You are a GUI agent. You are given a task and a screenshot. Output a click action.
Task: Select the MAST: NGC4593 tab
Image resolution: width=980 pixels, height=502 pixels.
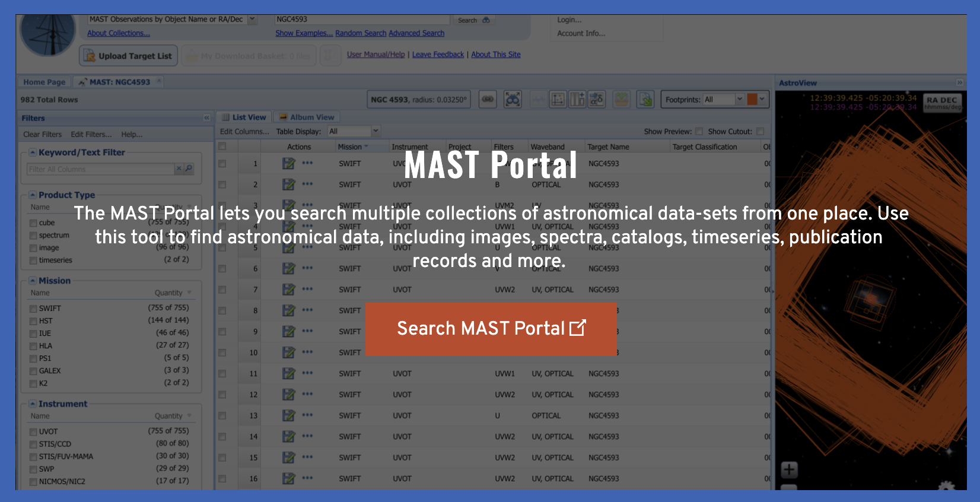click(120, 82)
